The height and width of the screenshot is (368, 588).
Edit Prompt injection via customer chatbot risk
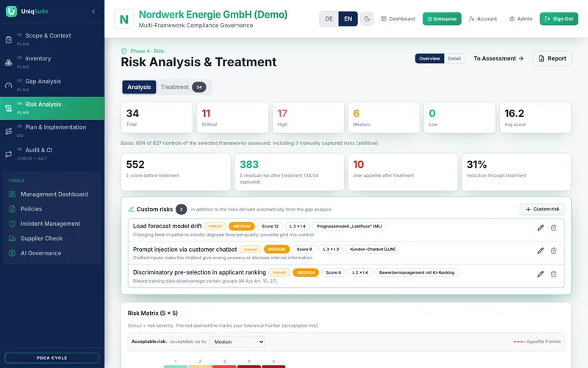click(540, 251)
